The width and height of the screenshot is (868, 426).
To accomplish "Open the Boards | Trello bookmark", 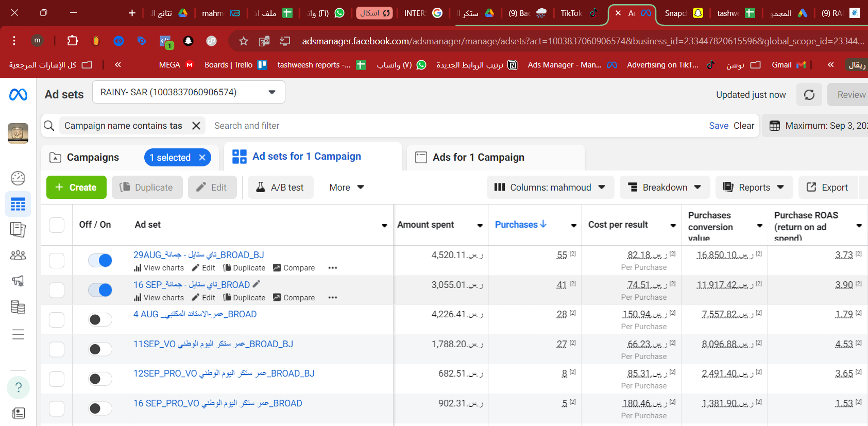I will click(235, 65).
